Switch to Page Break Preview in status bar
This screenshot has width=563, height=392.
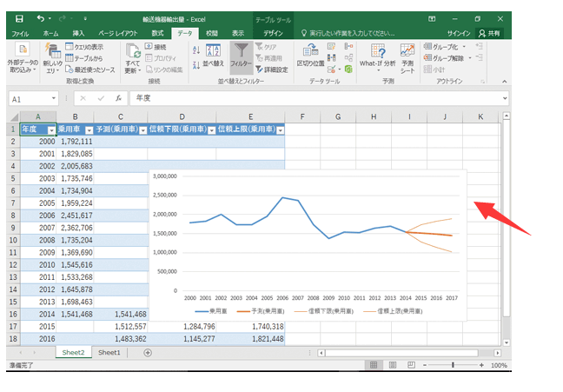[x=411, y=365]
